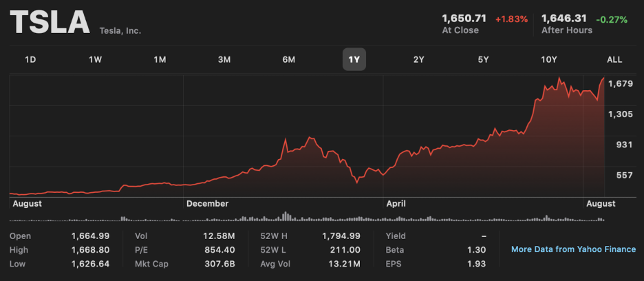Click the selected 1Y range tab
The image size is (644, 281).
pyautogui.click(x=354, y=60)
